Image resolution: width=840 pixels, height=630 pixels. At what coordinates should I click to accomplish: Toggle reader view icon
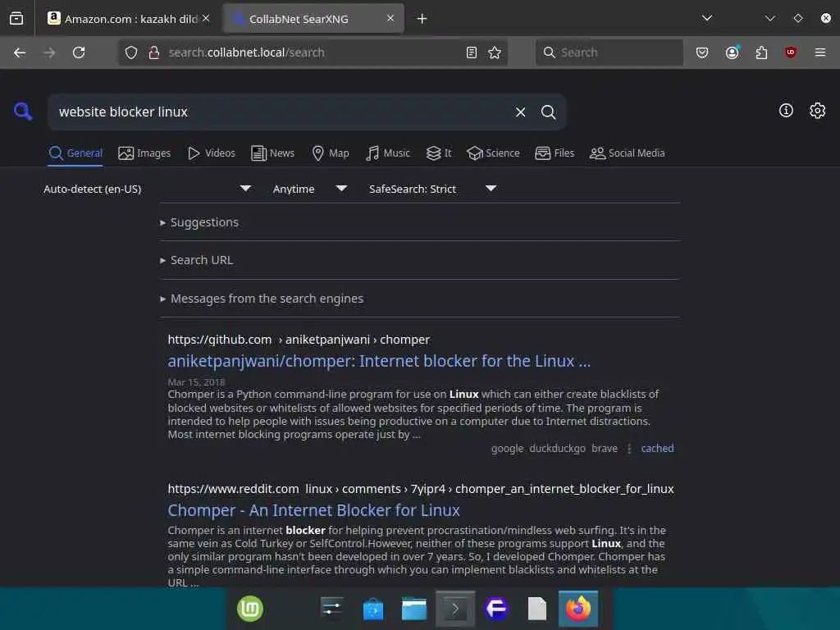tap(472, 52)
